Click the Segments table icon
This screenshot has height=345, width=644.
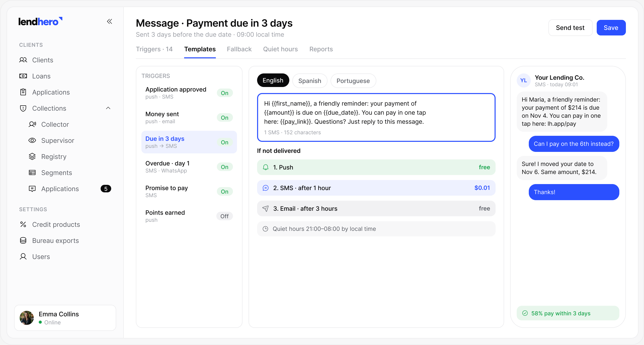pos(32,173)
